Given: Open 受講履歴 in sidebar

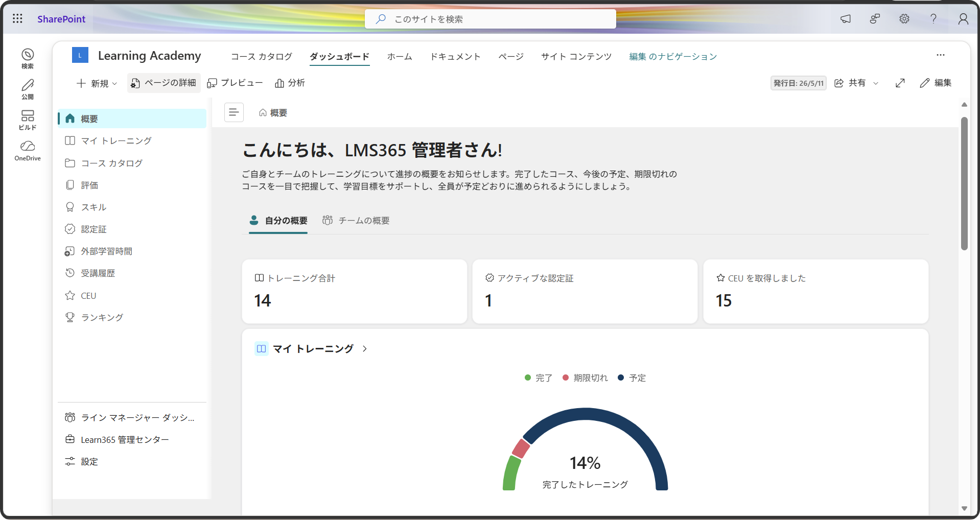Looking at the screenshot, I should [132, 273].
